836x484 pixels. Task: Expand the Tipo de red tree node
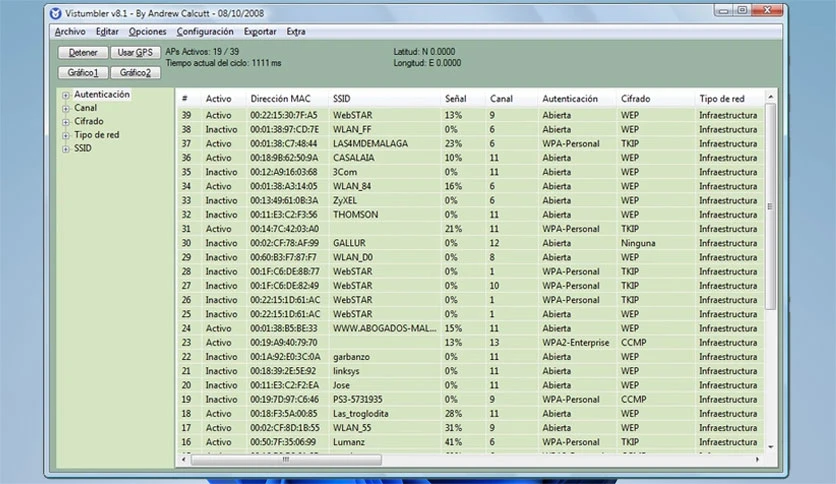pos(66,135)
